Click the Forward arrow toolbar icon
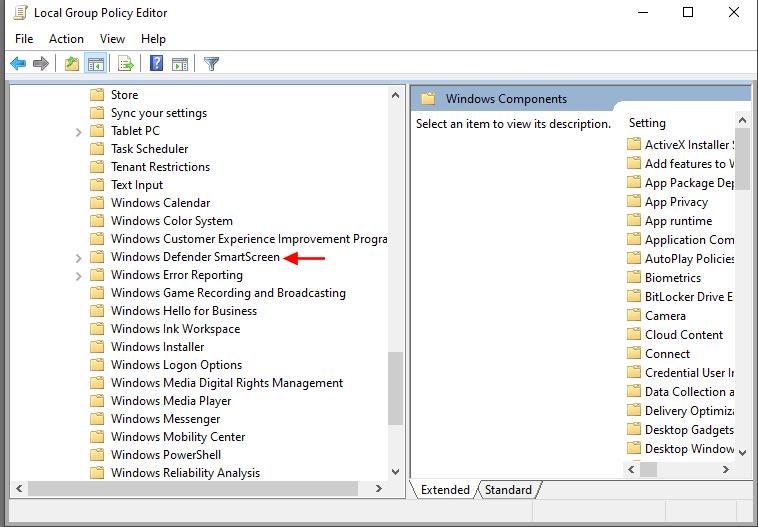 pos(41,63)
